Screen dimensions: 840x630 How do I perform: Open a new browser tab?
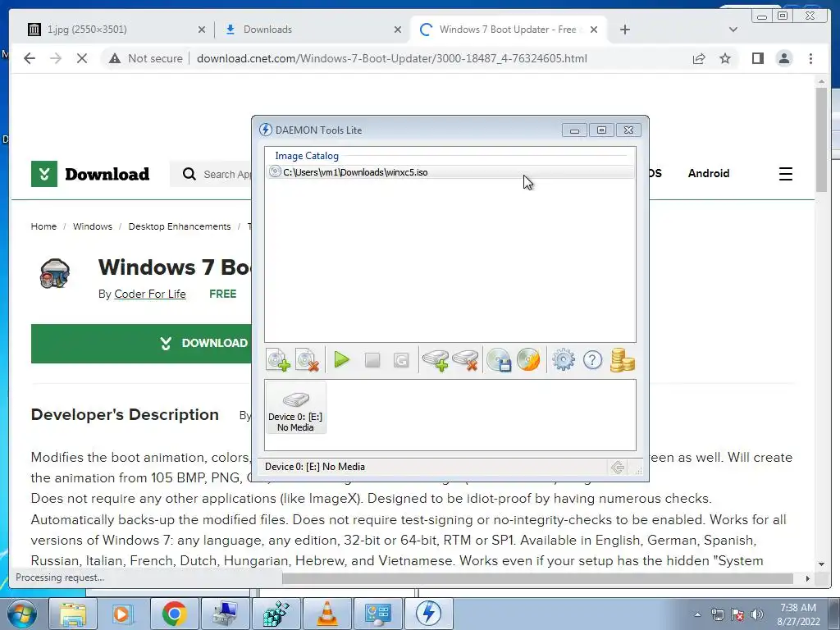(x=624, y=30)
